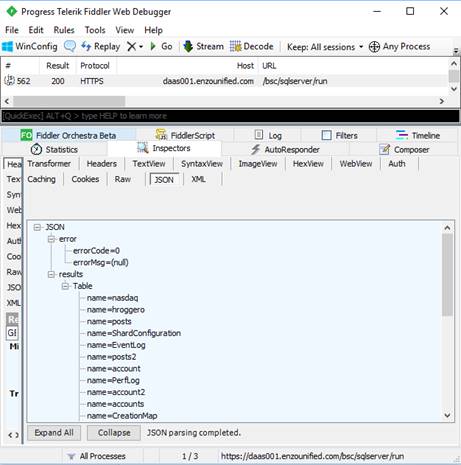Click the Replay arrows icon
This screenshot has height=465, width=461.
click(x=86, y=46)
